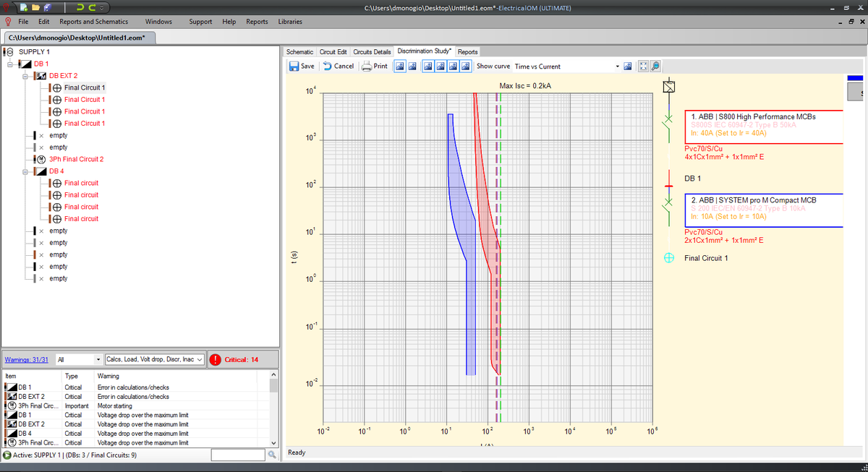Open the quick access customize arrow
Viewport: 868px width, 472px height.
click(103, 7)
